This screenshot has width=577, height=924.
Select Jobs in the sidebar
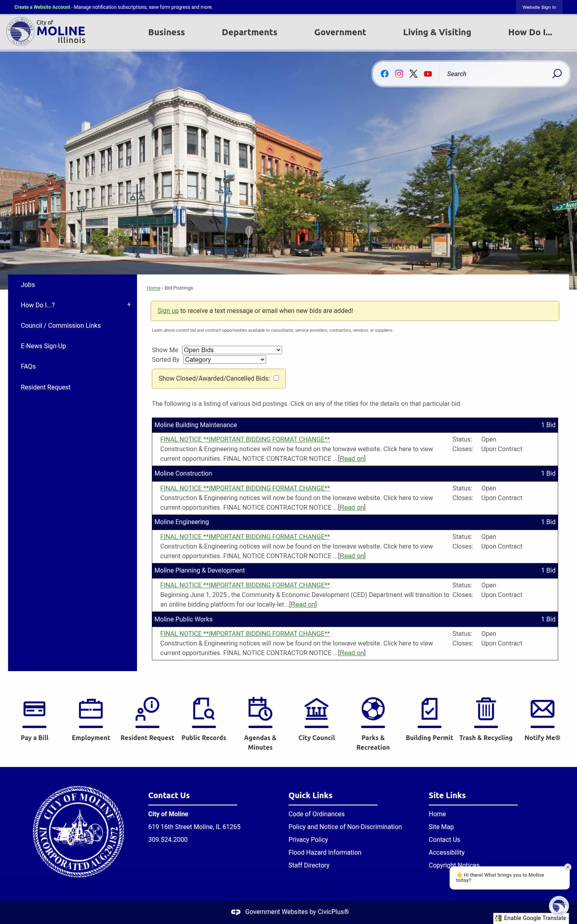click(28, 284)
